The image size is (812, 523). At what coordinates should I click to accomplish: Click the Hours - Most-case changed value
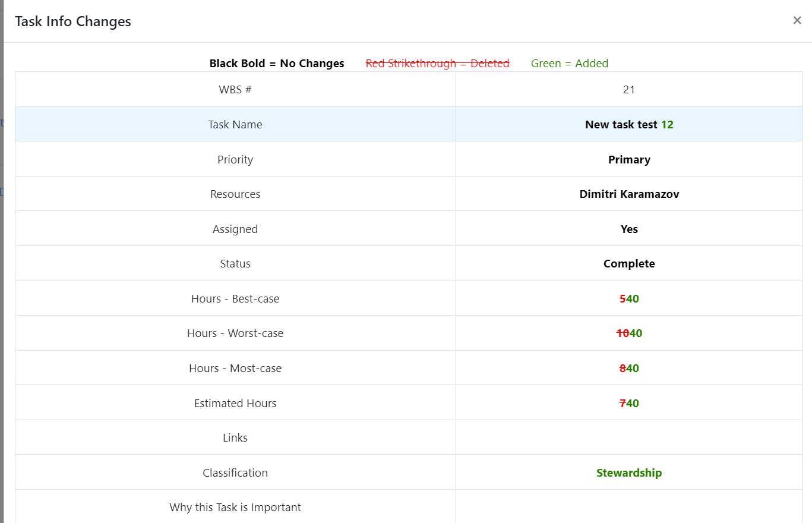(x=629, y=368)
